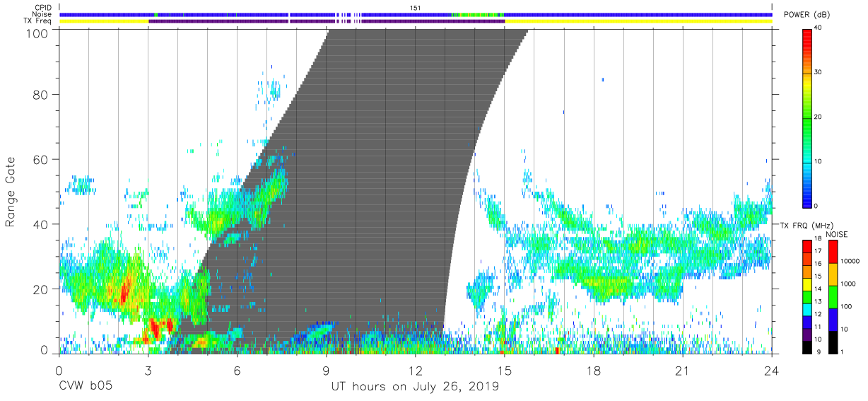Image resolution: width=868 pixels, height=401 pixels.
Task: Click the green segment of NOISE colorbar
Action: coord(833,297)
